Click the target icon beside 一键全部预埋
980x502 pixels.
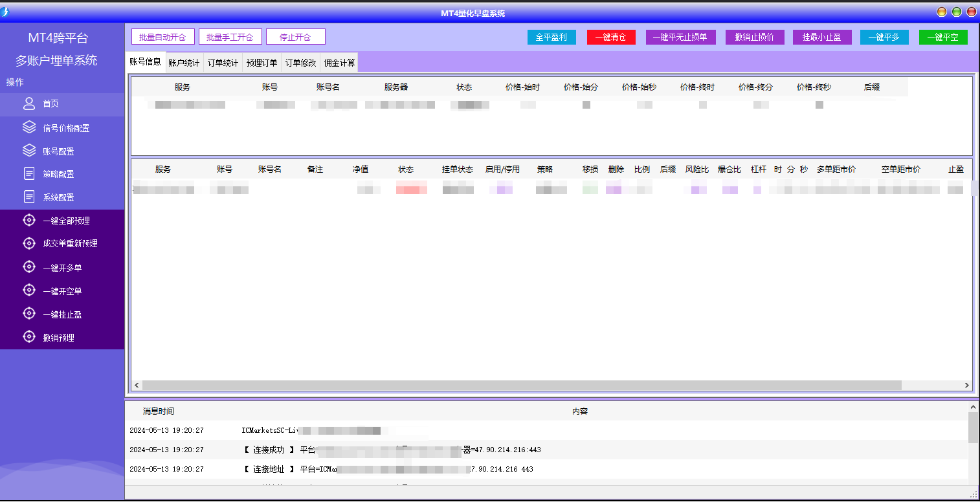[29, 220]
